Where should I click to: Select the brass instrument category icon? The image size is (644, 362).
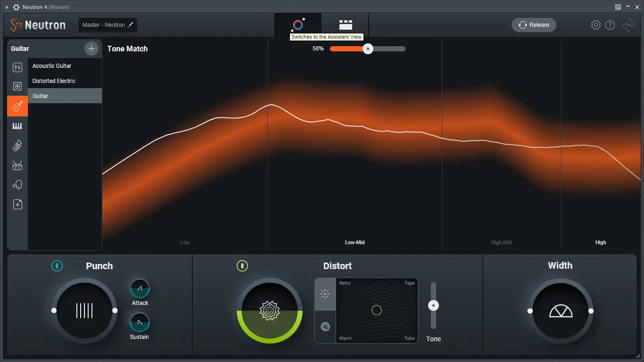(17, 146)
